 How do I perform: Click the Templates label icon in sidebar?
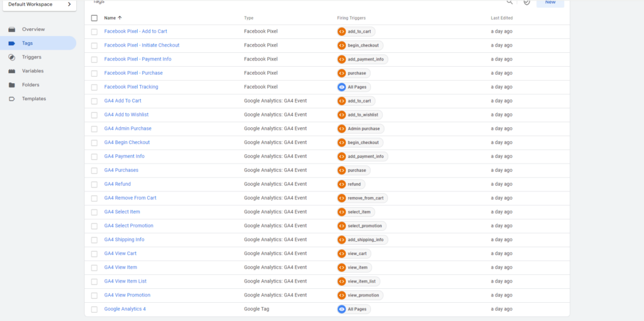coord(11,99)
